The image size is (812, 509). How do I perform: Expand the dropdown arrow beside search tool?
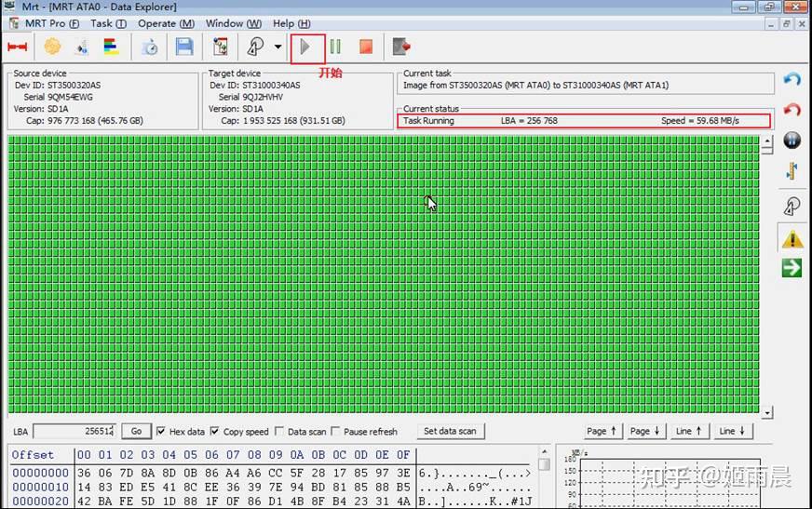point(278,47)
